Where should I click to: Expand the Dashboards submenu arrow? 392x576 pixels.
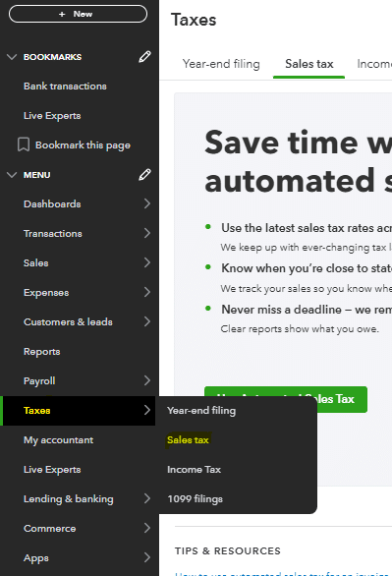[x=147, y=203]
